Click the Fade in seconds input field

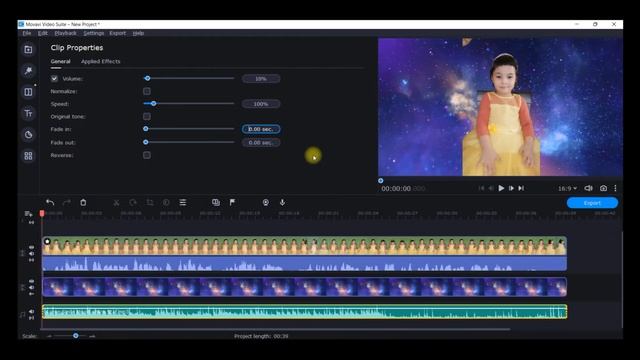(261, 129)
